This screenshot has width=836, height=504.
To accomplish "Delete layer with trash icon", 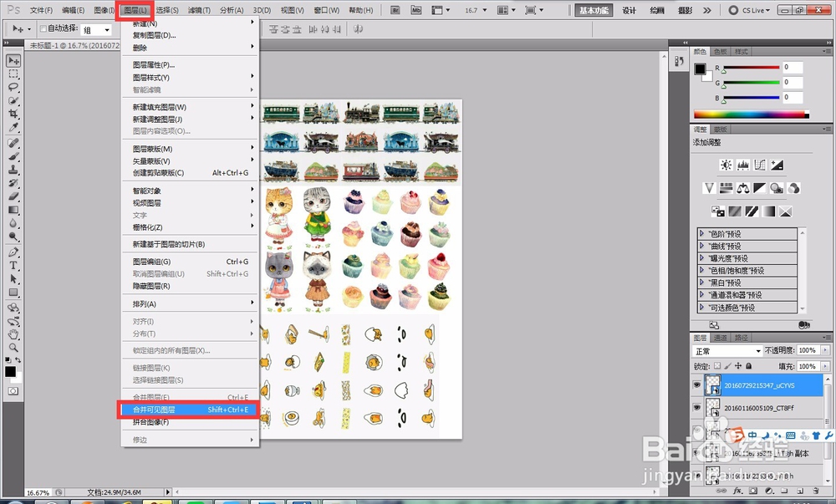I will coord(816,491).
